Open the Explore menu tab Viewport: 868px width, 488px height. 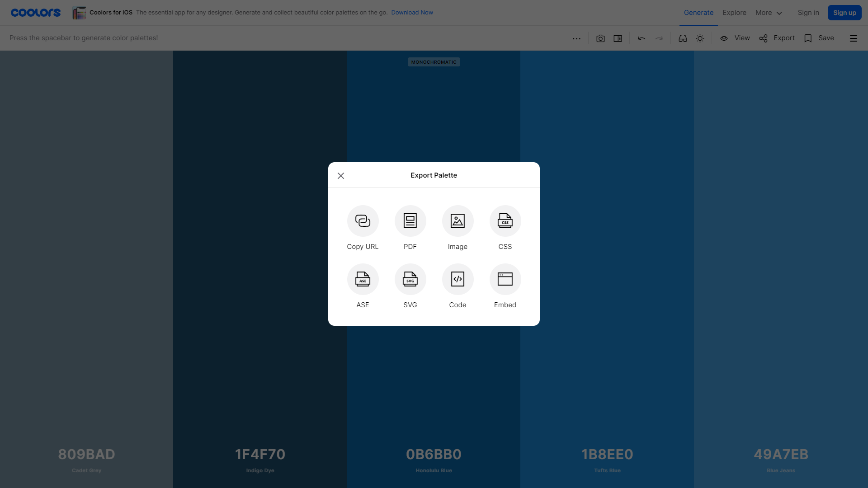(x=735, y=13)
